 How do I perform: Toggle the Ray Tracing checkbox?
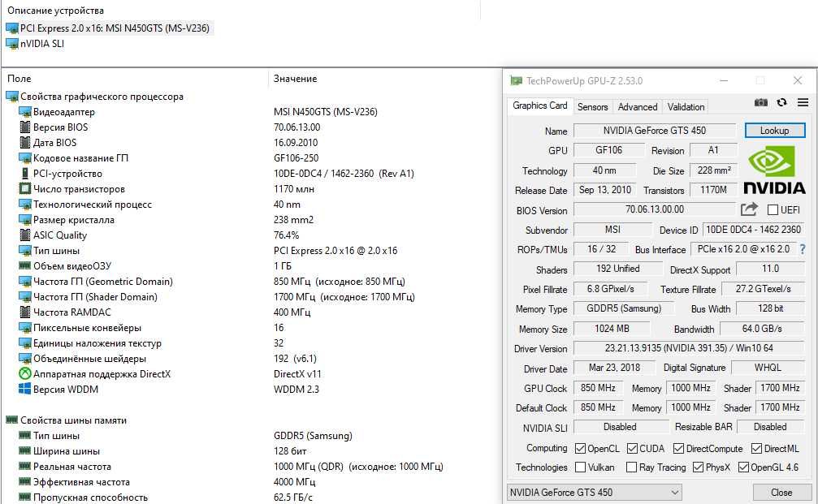pos(631,467)
